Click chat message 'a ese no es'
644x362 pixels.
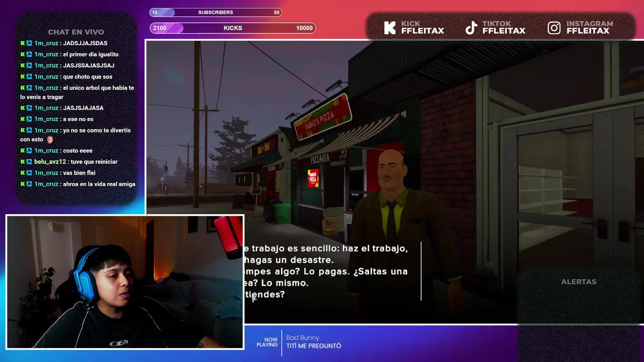click(78, 119)
